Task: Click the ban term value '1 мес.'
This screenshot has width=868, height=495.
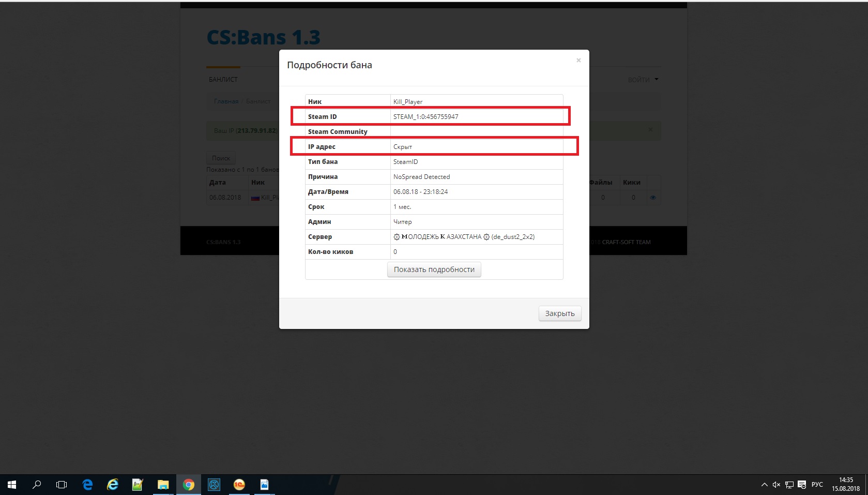Action: 402,207
